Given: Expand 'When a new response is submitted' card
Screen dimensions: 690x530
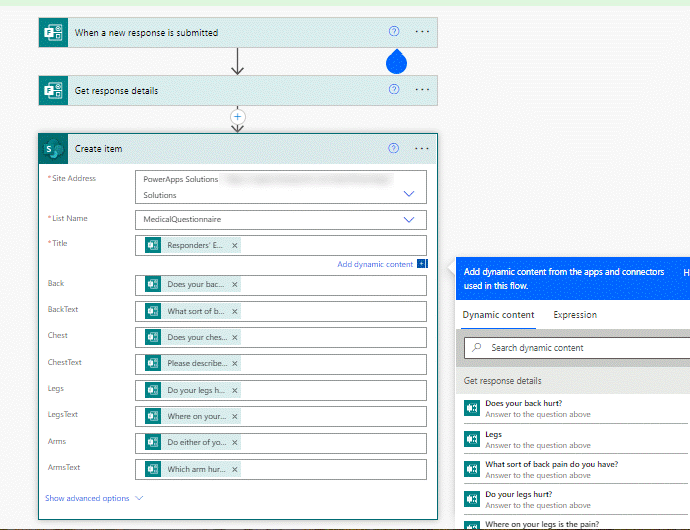Looking at the screenshot, I should coord(238,33).
